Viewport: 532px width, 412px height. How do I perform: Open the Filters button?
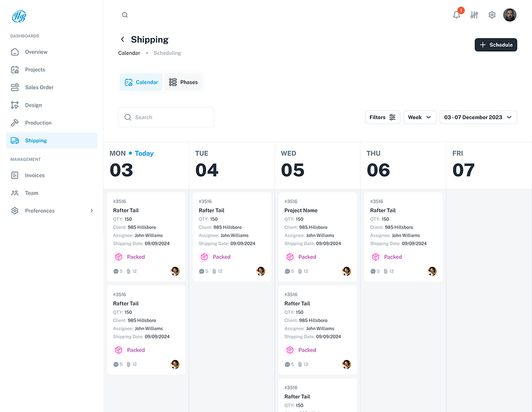point(382,117)
